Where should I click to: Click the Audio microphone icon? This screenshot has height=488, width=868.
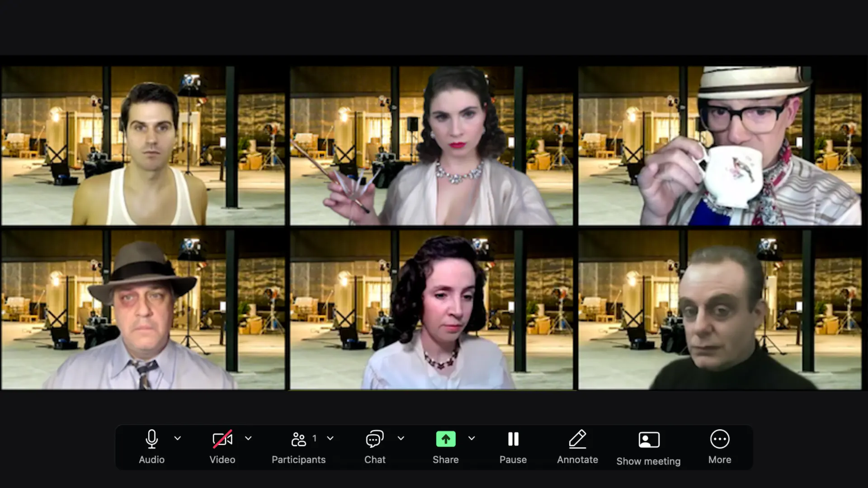[x=152, y=439]
